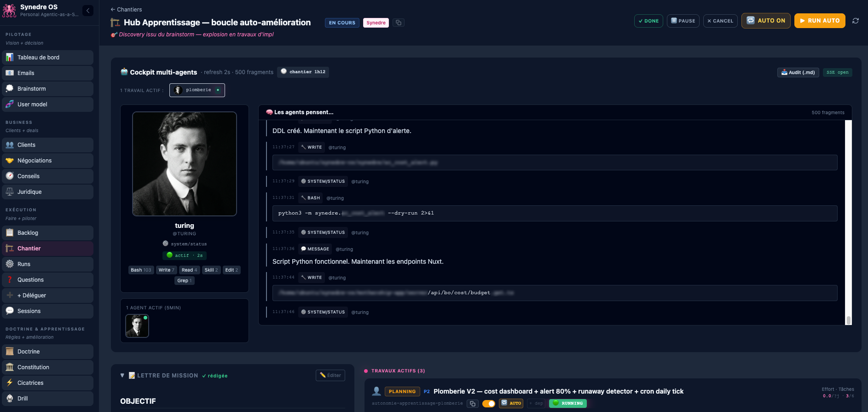
Task: Filter by Grep 1 tool chip
Action: point(185,281)
